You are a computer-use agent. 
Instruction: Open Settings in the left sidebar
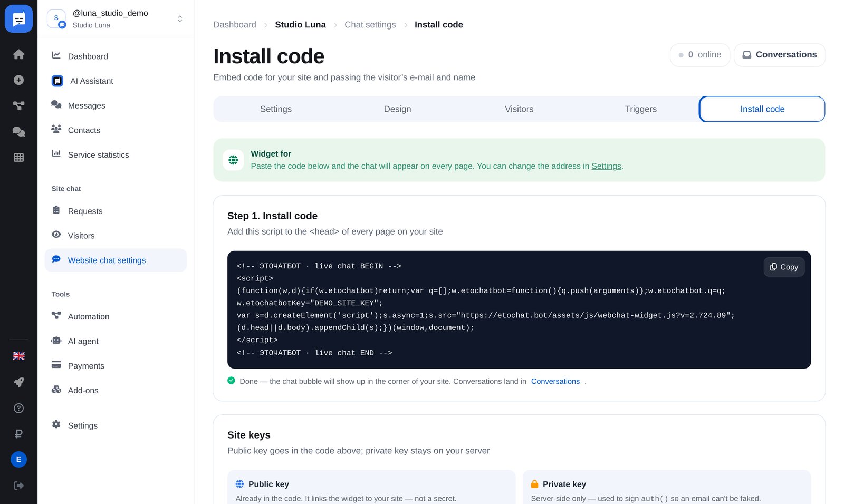116,425
